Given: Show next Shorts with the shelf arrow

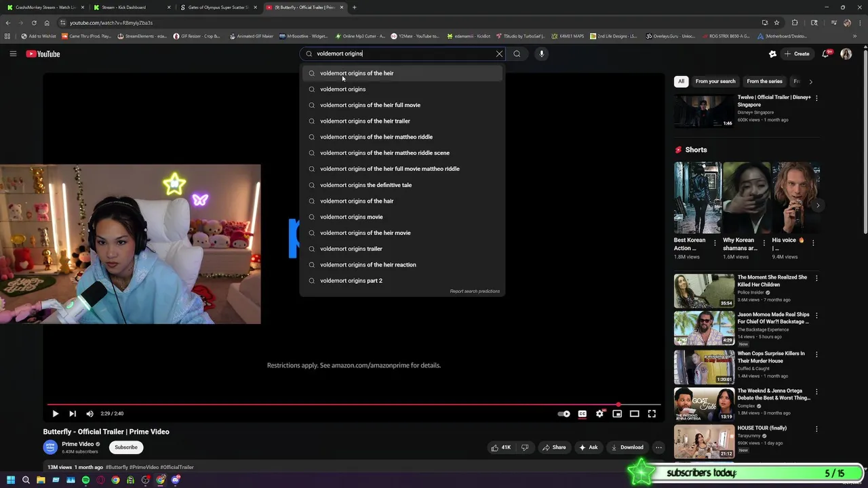Looking at the screenshot, I should tap(818, 205).
